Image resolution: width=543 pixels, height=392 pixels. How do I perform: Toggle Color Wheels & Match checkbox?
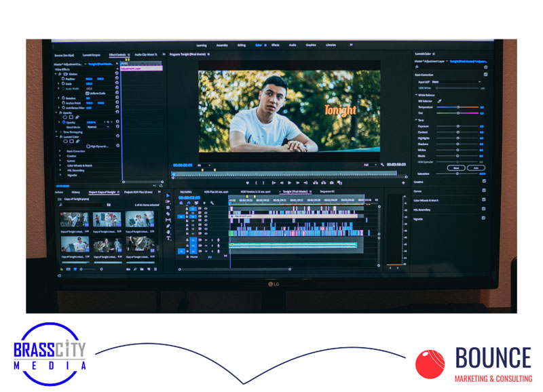point(484,199)
